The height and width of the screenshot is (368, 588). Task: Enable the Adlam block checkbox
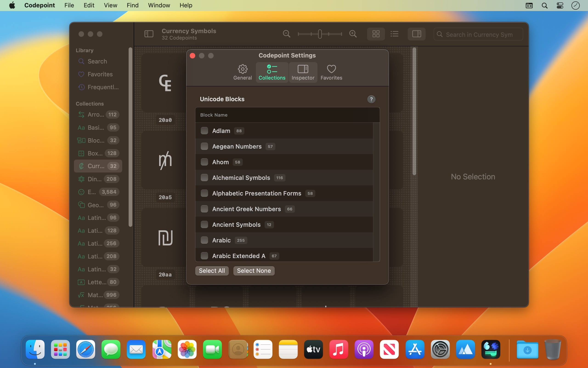[x=204, y=131]
